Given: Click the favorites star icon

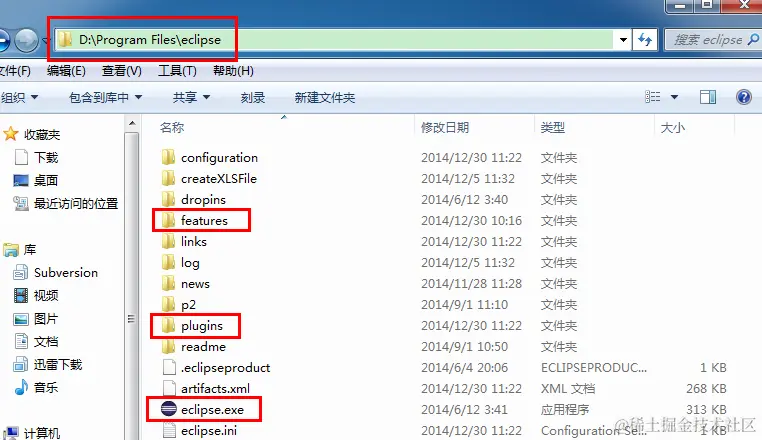Looking at the screenshot, I should [x=11, y=134].
